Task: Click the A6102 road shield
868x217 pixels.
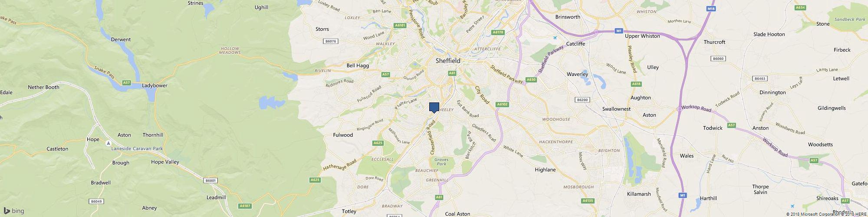Action: pyautogui.click(x=503, y=104)
